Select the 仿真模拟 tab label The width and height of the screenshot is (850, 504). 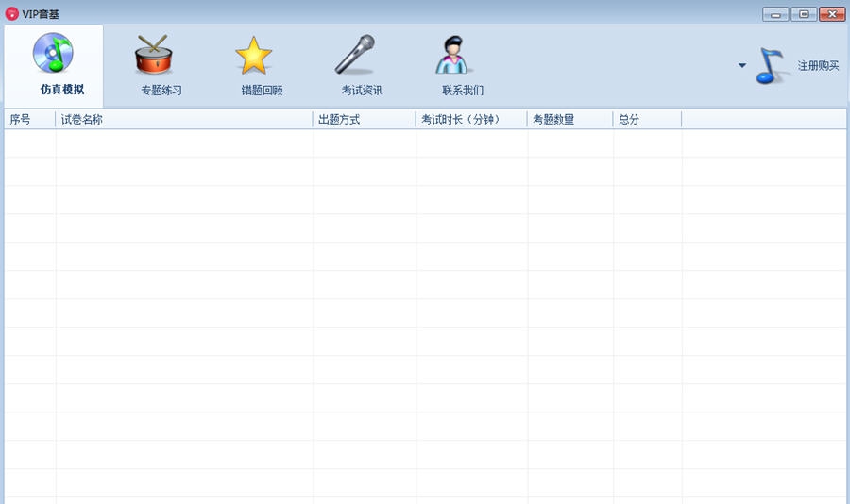tap(61, 90)
